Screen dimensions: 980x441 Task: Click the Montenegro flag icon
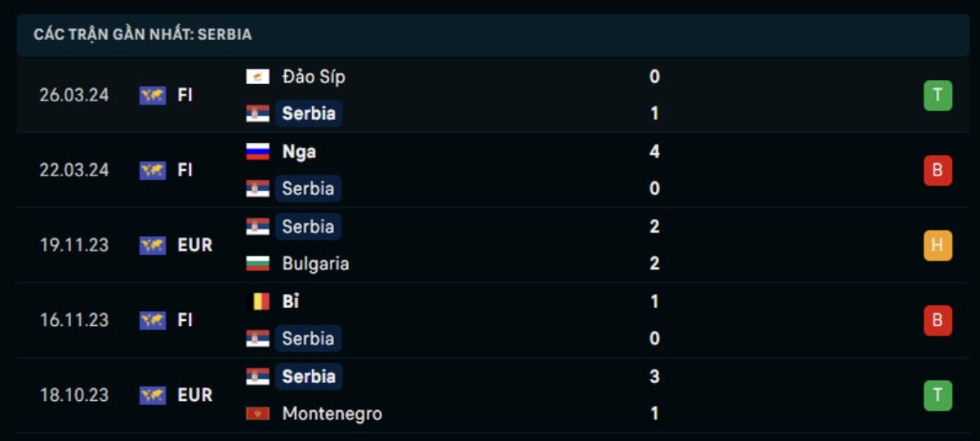pos(257,414)
